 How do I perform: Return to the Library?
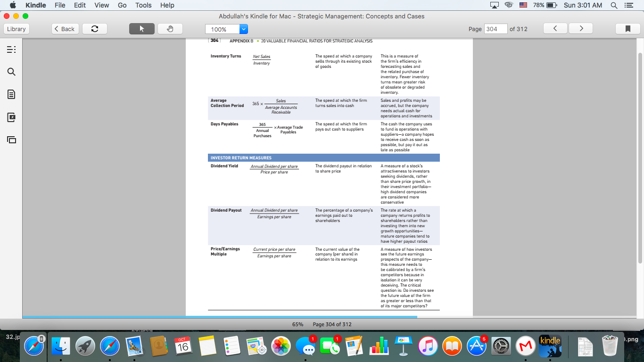tap(17, 29)
